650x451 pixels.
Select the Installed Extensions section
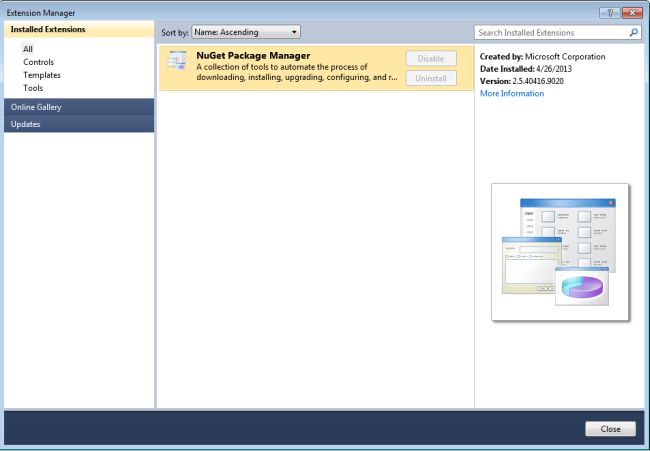coord(79,29)
